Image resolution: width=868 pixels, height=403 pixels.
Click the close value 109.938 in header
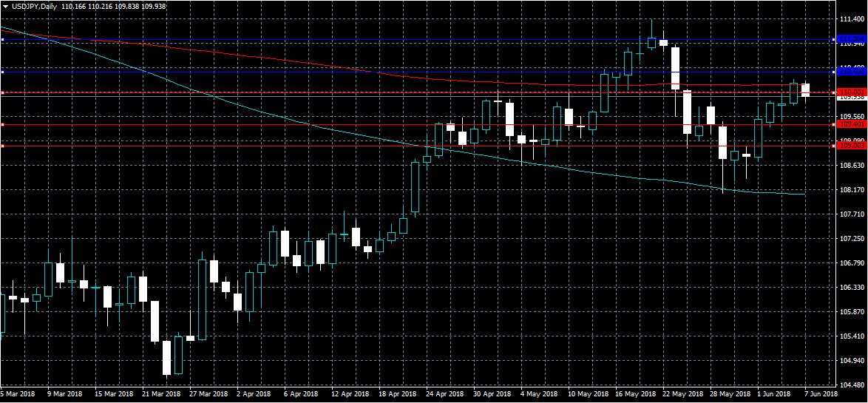[x=155, y=7]
